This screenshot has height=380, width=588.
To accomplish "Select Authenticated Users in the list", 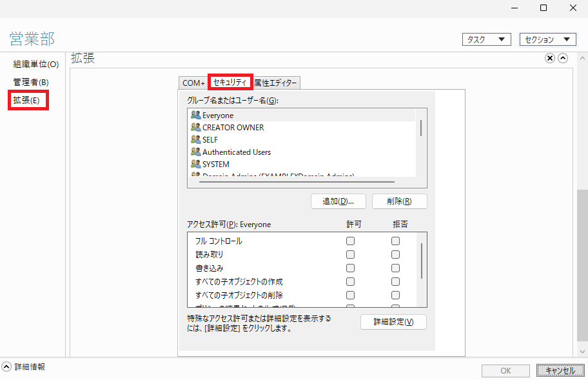I will [x=302, y=152].
